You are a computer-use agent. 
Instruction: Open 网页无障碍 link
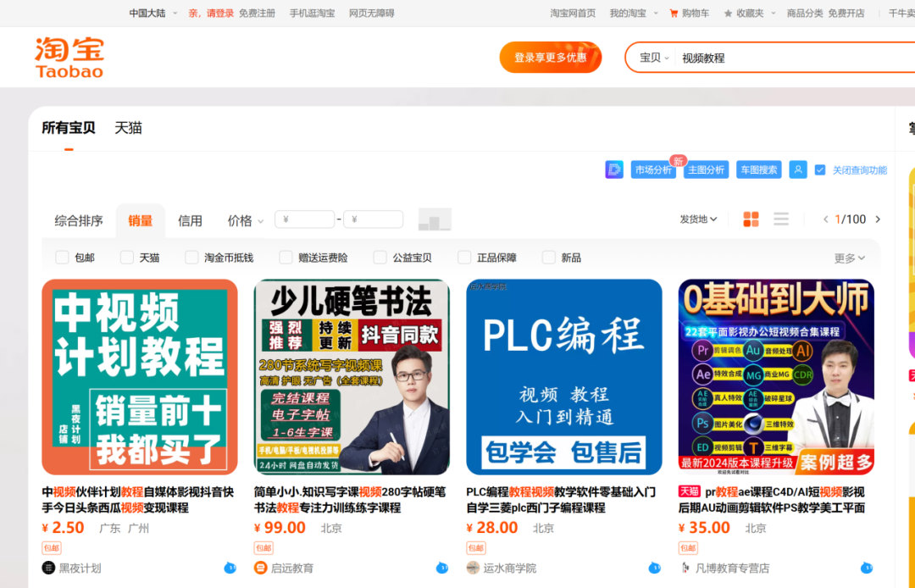pos(372,13)
